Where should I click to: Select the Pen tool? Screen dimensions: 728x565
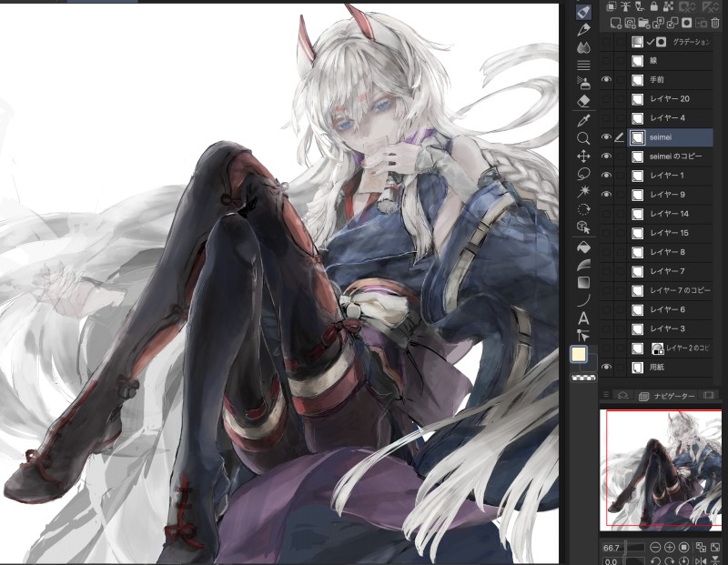583,30
